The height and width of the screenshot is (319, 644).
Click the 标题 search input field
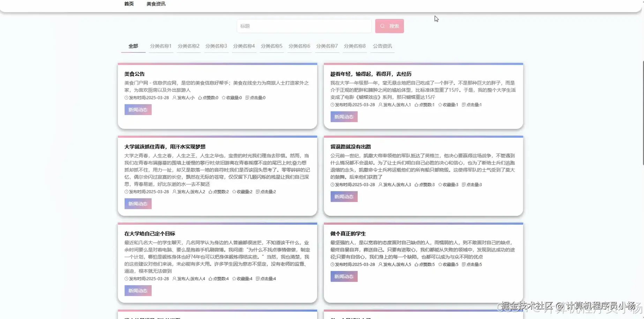point(304,26)
